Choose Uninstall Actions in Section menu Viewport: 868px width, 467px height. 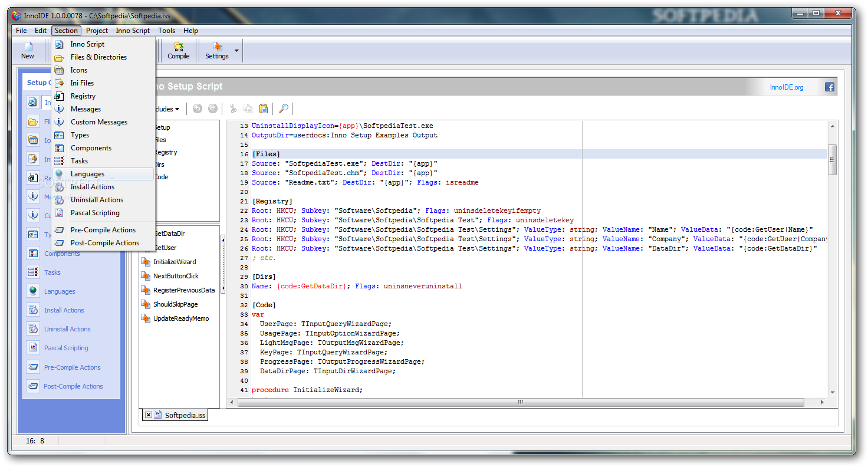[x=104, y=200]
